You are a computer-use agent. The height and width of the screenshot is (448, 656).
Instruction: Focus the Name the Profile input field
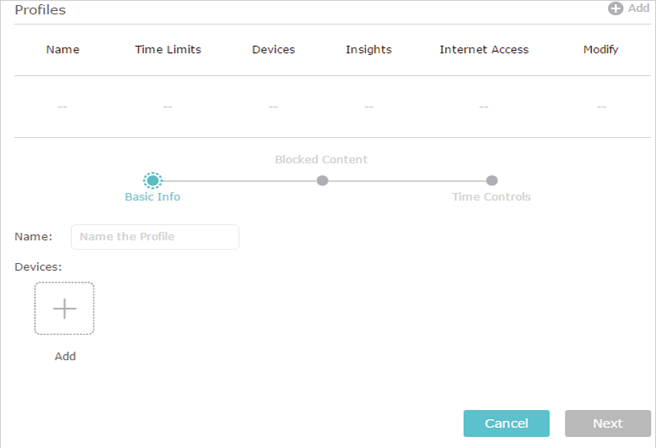click(155, 237)
